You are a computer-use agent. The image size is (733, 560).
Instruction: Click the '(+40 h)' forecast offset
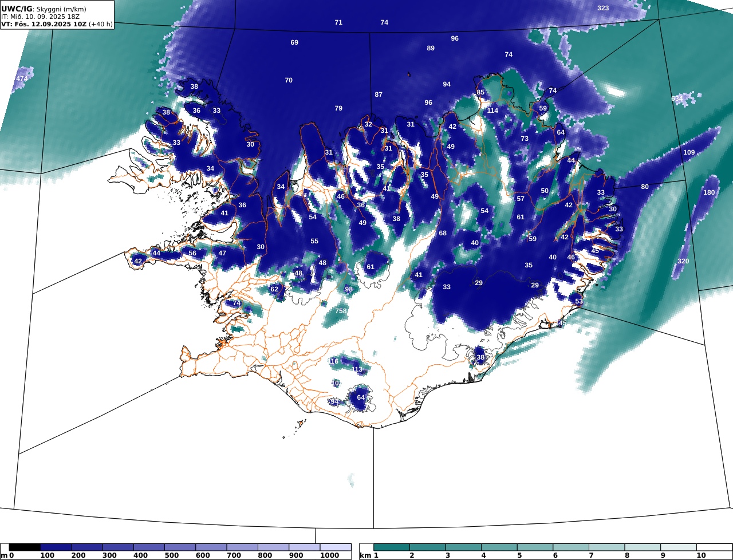[x=101, y=25]
